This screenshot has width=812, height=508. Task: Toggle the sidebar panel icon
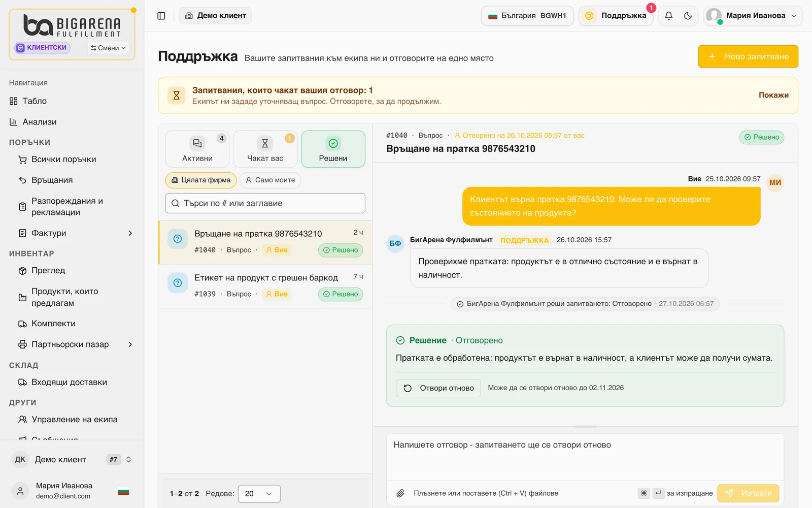pyautogui.click(x=161, y=16)
